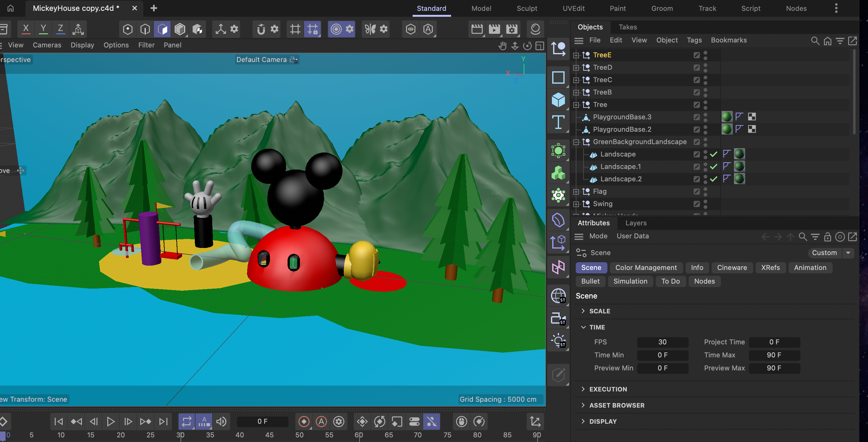Screen dimensions: 868x442
Task: Click the Record Active Objects button
Action: 304,422
